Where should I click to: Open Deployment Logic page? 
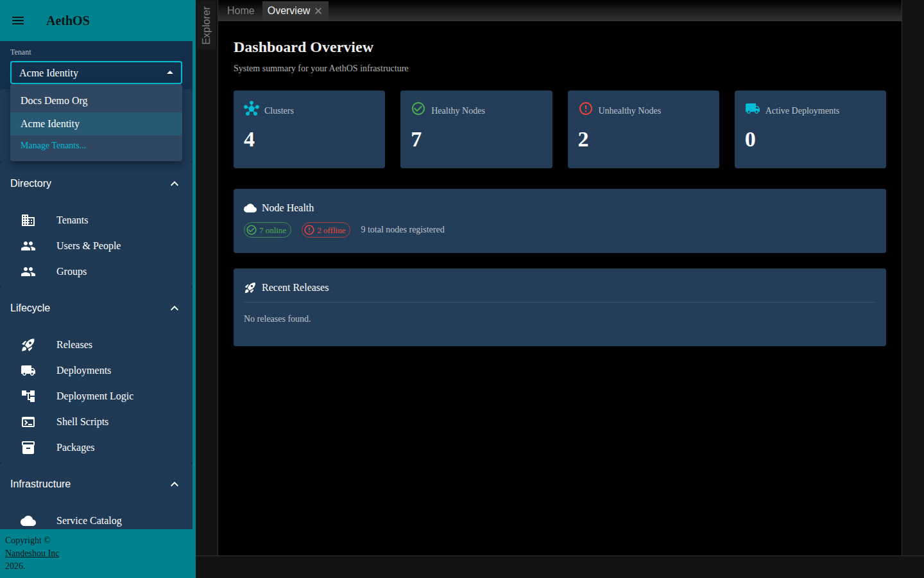[x=96, y=396]
